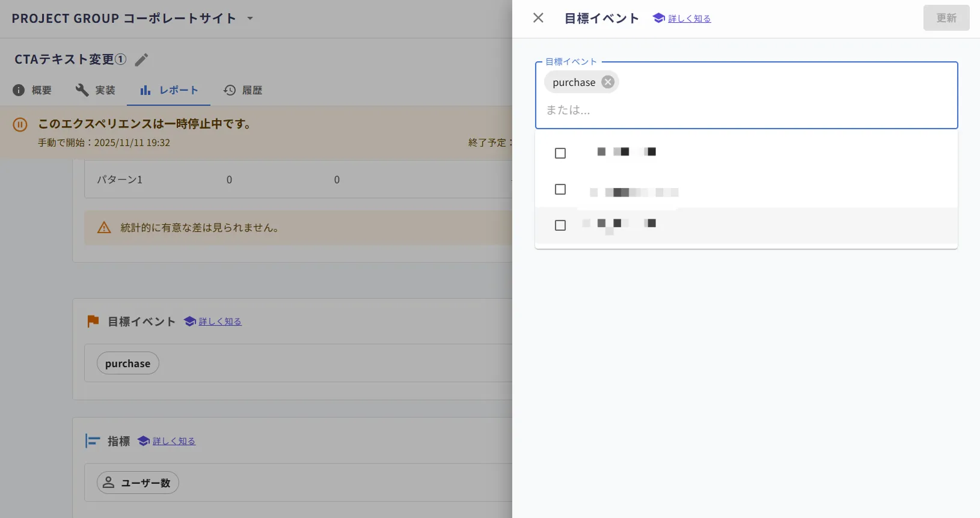Viewport: 980px width, 518px height.
Task: Open the PROJECT GROUP コーポレートサイト dropdown
Action: (250, 18)
